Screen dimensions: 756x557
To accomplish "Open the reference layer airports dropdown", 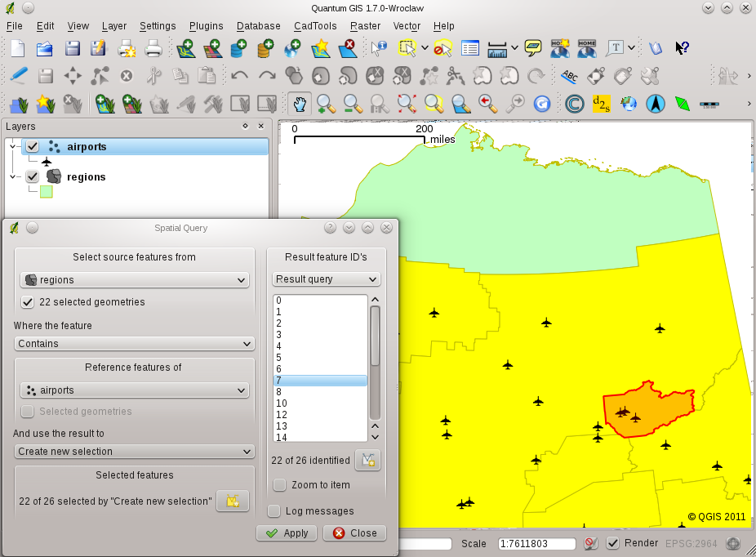I will click(x=135, y=390).
